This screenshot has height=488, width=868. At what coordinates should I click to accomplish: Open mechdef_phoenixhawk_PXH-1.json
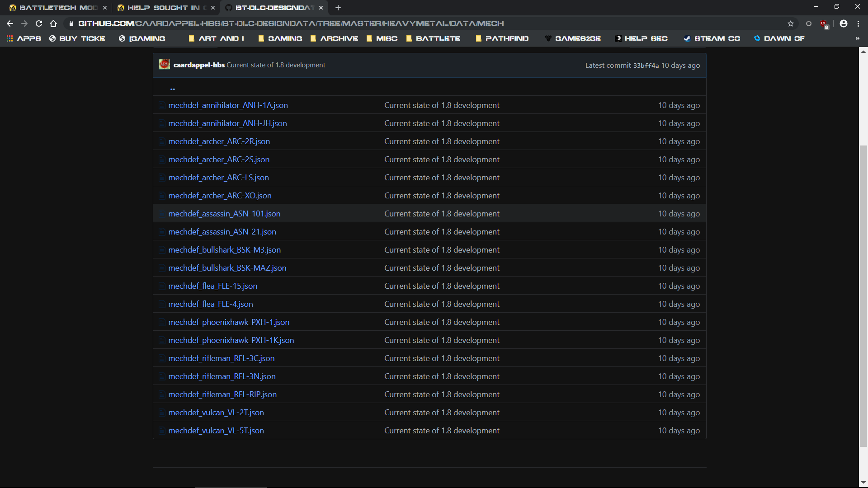point(229,322)
